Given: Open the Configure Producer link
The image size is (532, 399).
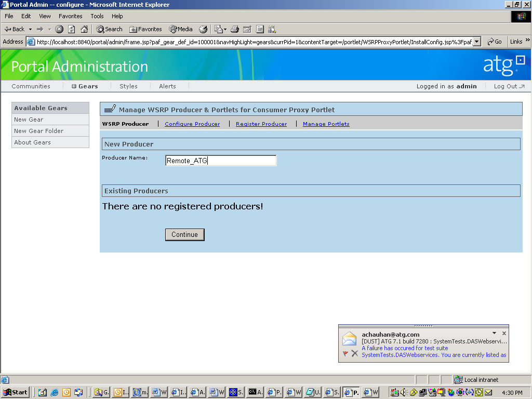Looking at the screenshot, I should pos(192,124).
